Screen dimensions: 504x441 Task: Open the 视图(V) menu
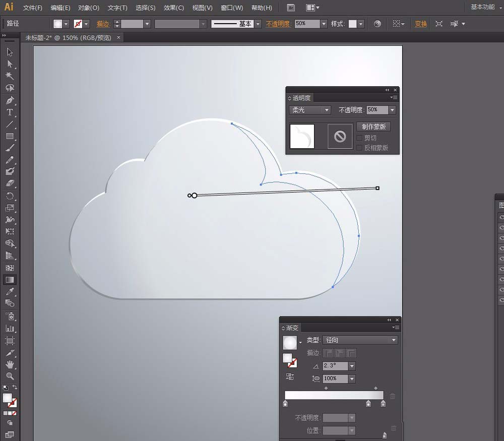point(202,8)
